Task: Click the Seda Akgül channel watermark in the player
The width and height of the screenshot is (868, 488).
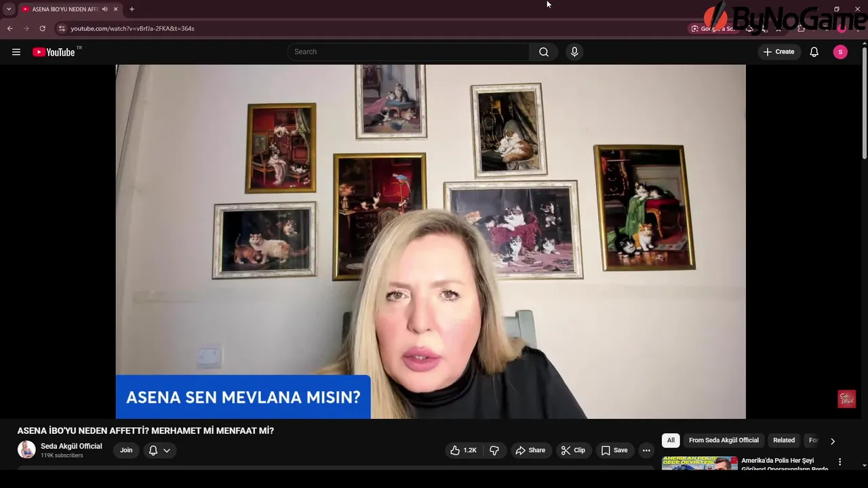Action: pyautogui.click(x=846, y=399)
